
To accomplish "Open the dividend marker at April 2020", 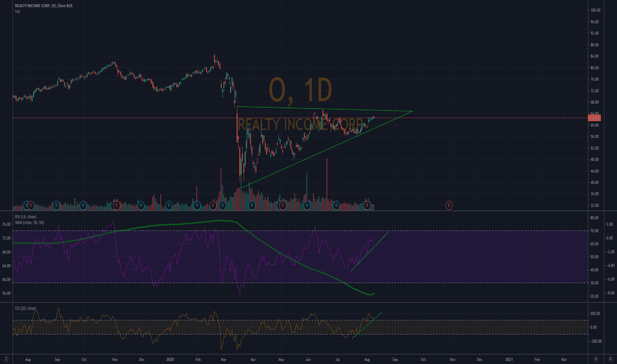I will [252, 205].
